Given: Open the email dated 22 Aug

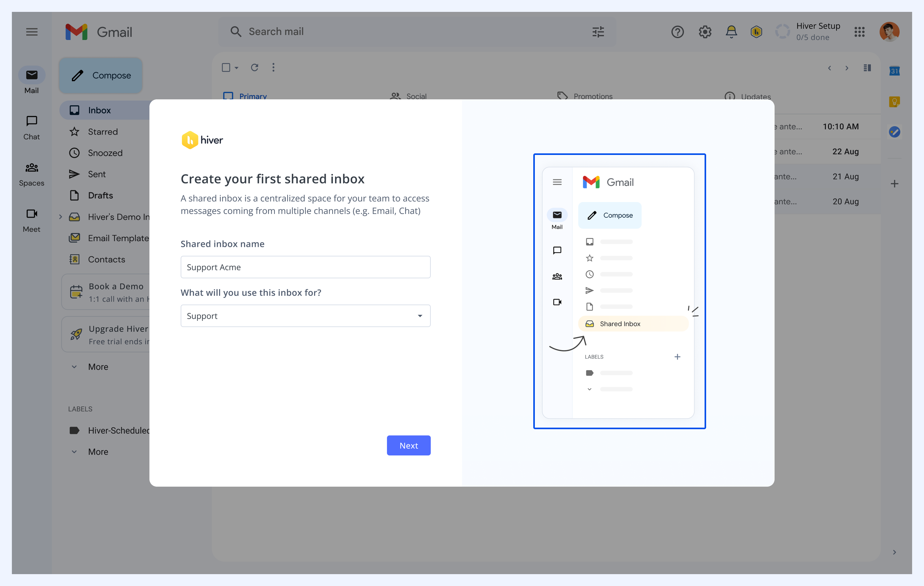Looking at the screenshot, I should click(x=827, y=151).
